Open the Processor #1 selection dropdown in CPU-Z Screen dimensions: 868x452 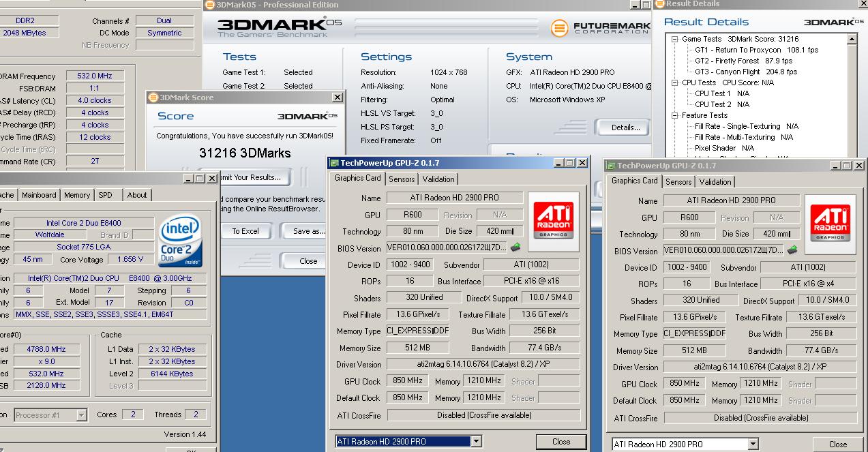pyautogui.click(x=81, y=415)
